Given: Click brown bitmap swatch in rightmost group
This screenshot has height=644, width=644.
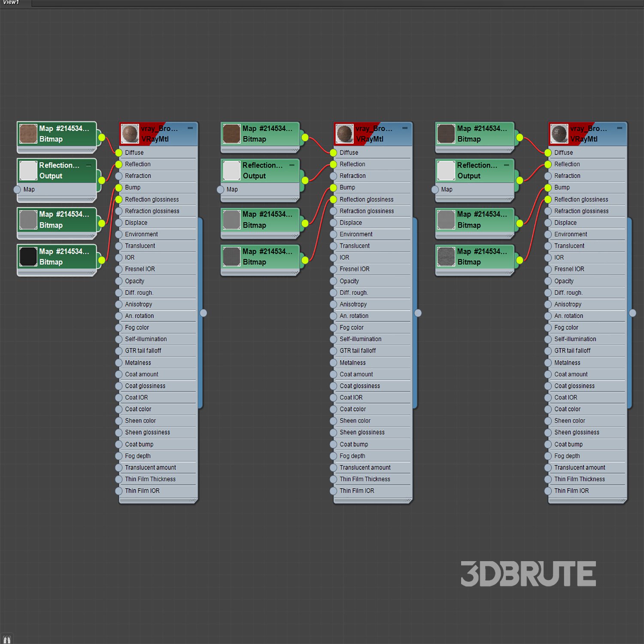Looking at the screenshot, I should coord(446,134).
